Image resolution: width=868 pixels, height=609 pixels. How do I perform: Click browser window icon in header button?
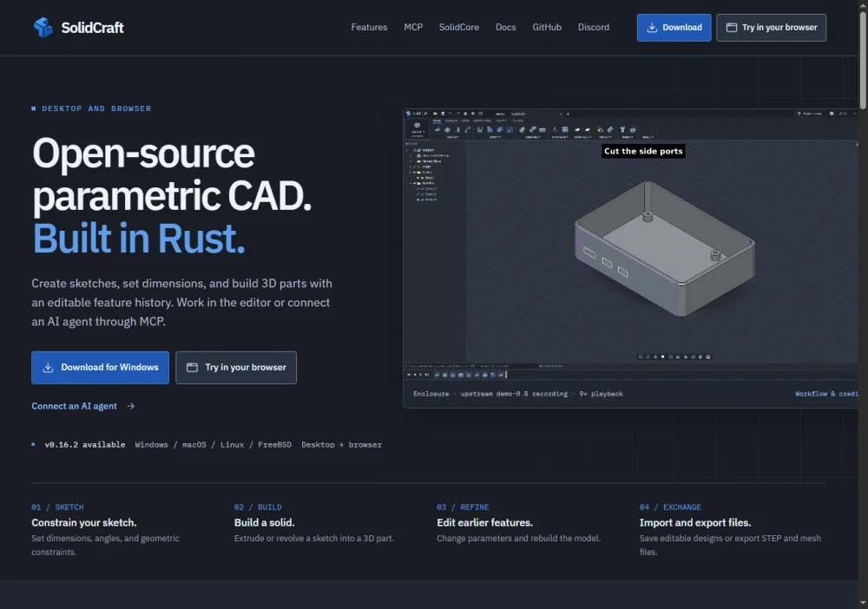[731, 28]
